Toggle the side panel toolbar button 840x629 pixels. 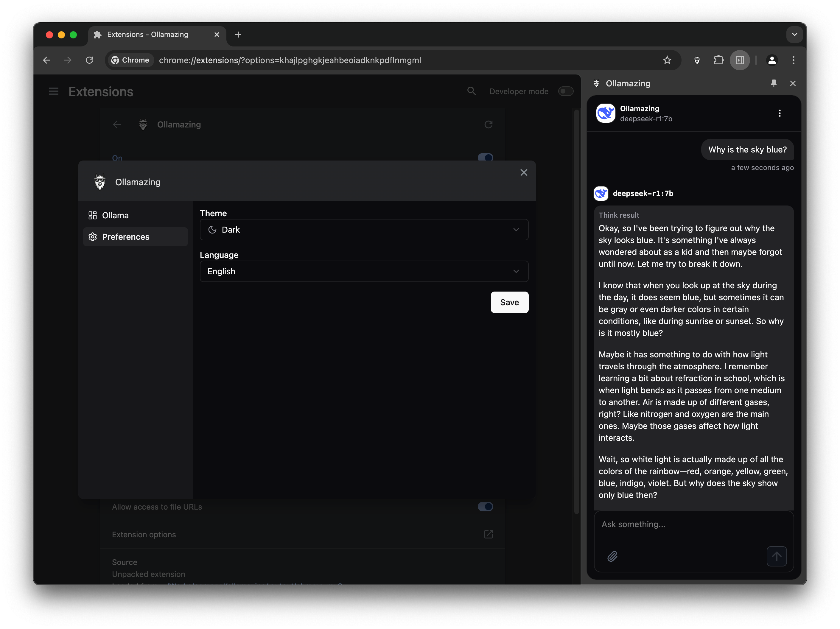tap(739, 60)
